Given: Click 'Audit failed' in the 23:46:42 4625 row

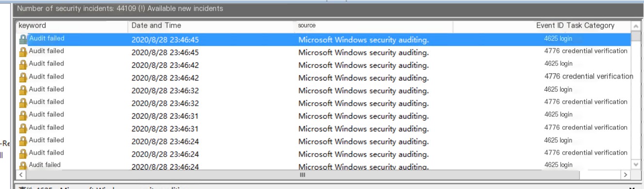Looking at the screenshot, I should tap(46, 63).
